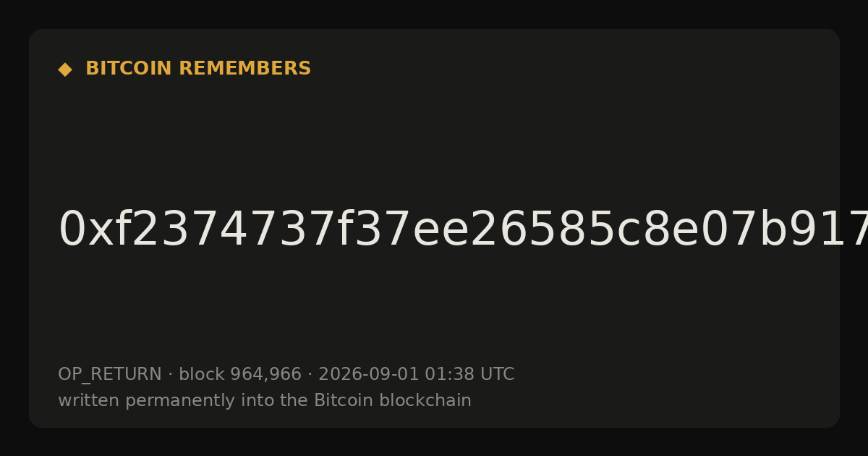
Task: Click the 01:38 UTC time text
Action: click(x=469, y=374)
